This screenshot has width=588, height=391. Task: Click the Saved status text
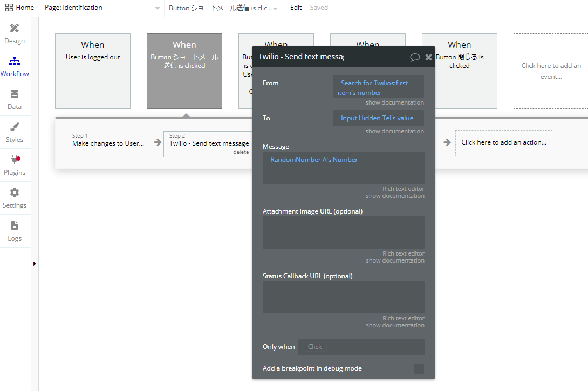[319, 8]
